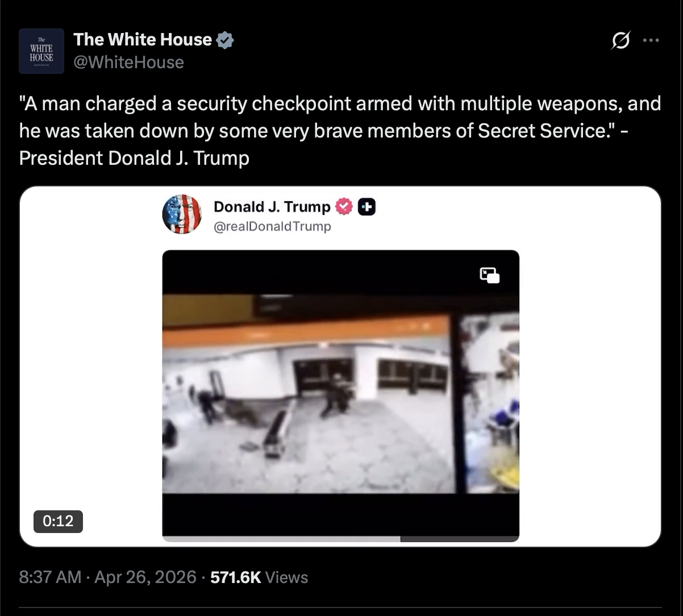The height and width of the screenshot is (616, 683).
Task: Click the blue verified badge next to The White House
Action: click(226, 40)
